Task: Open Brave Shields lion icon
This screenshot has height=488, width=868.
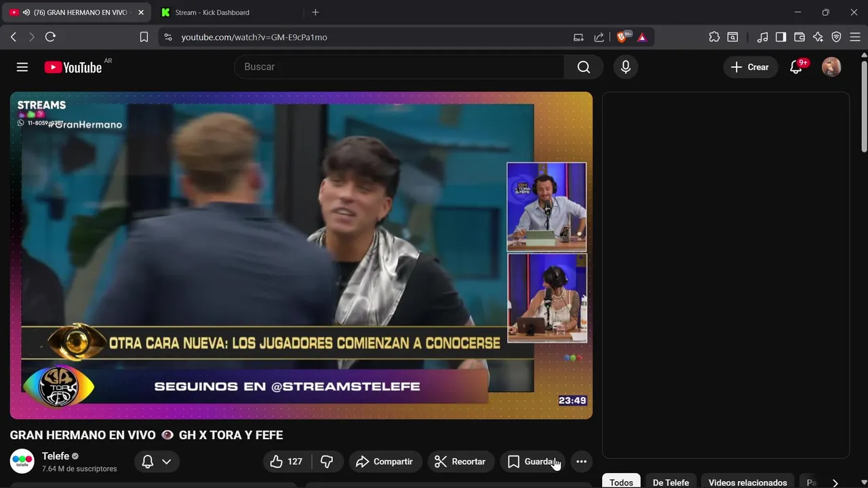Action: pyautogui.click(x=623, y=37)
